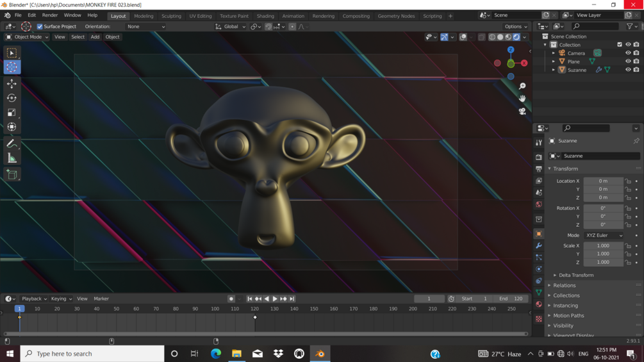Toggle lock for Scale Z
The image size is (644, 362).
(628, 262)
